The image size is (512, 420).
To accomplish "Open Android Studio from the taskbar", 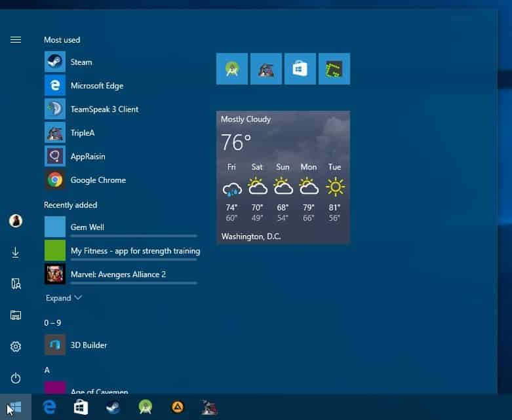I will (146, 407).
